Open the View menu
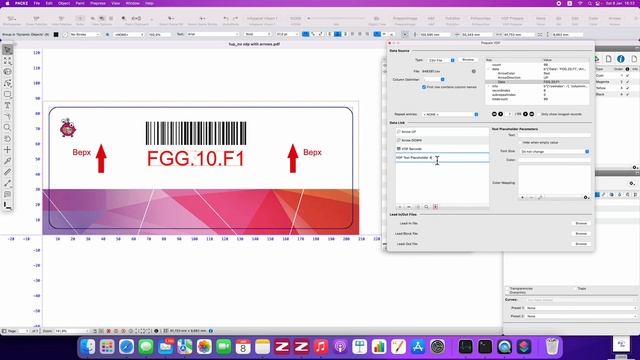Viewport: 640px width, 360px height. click(x=116, y=3)
